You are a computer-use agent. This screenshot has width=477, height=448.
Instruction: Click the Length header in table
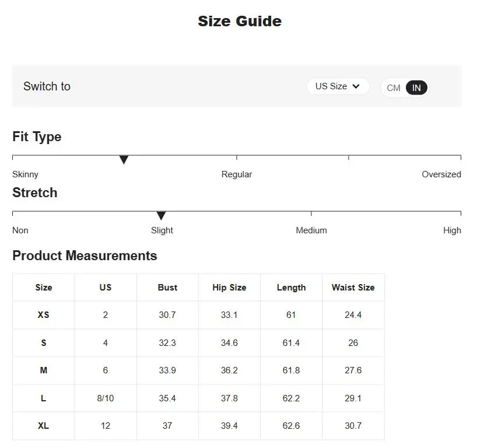pyautogui.click(x=291, y=288)
